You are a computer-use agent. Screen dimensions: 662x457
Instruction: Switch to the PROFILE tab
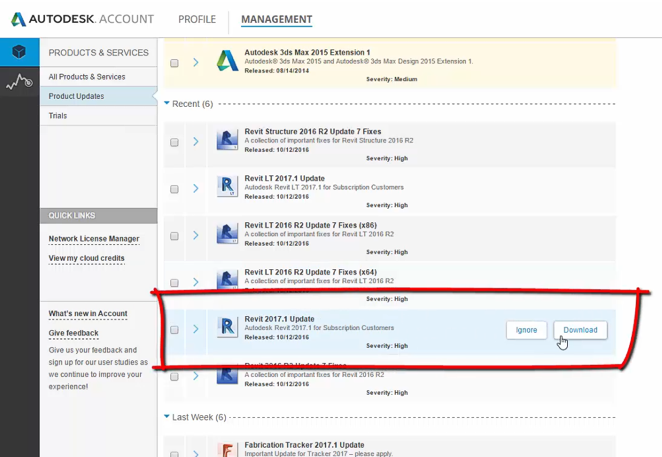(197, 19)
